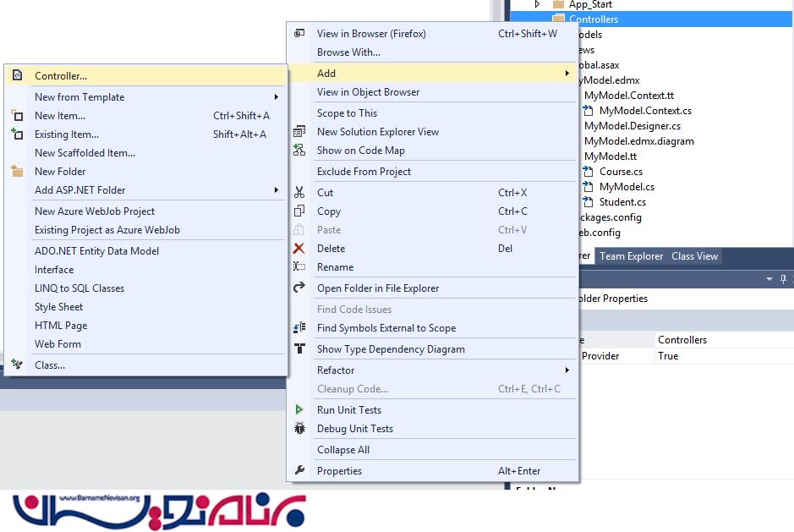Click the Debug Unit Tests bug icon
The image size is (794, 532).
(298, 429)
